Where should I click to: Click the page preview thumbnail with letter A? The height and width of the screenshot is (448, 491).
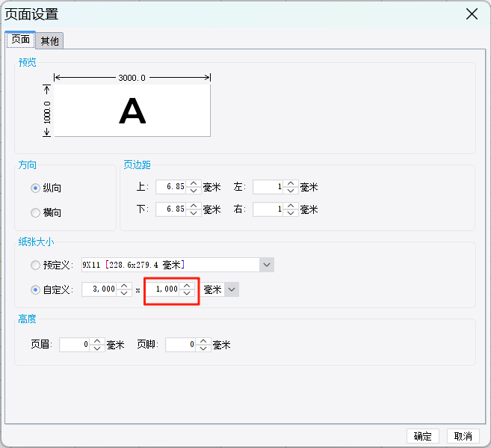pyautogui.click(x=132, y=111)
